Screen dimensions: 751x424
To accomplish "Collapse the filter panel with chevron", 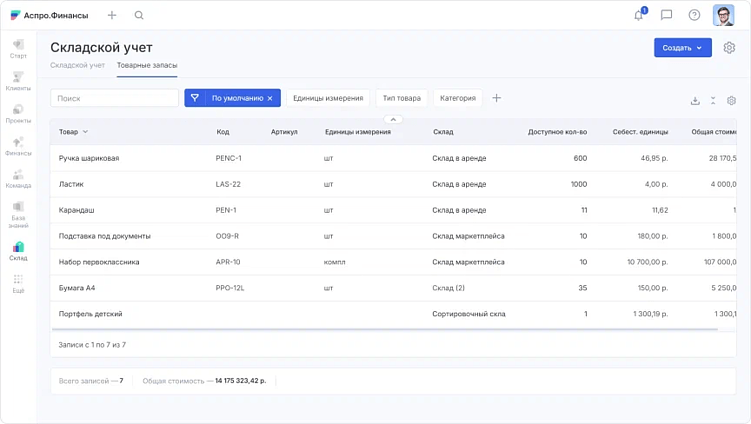I will pyautogui.click(x=393, y=119).
